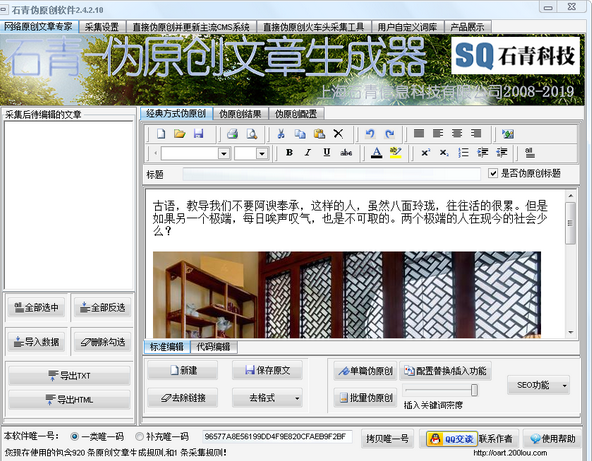
Task: Switch to the 伪原创结果 tab
Action: 240,114
